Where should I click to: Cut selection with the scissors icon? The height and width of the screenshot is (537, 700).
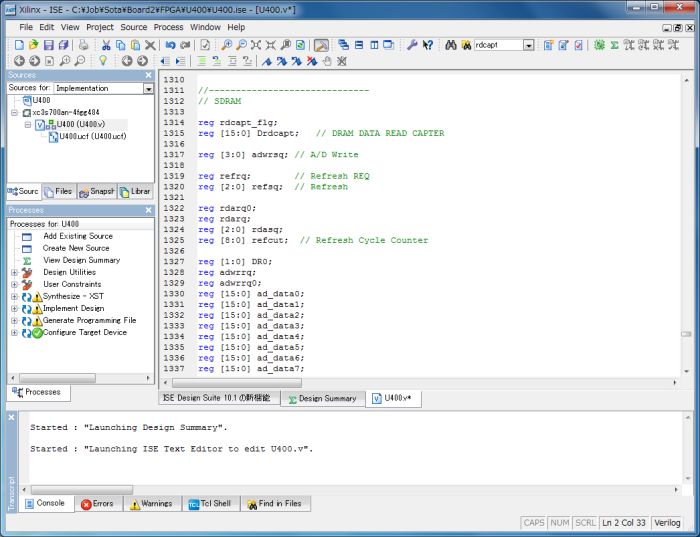(x=106, y=45)
